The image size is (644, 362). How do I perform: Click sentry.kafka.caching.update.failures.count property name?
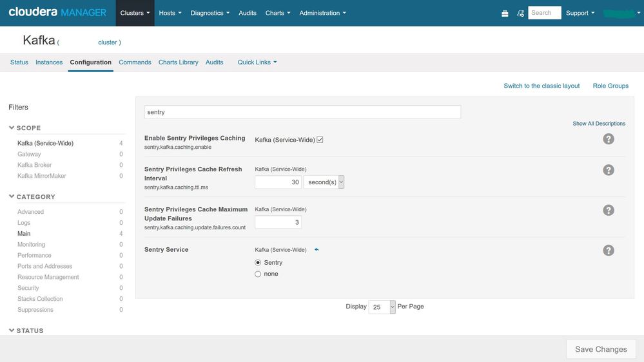pyautogui.click(x=195, y=227)
